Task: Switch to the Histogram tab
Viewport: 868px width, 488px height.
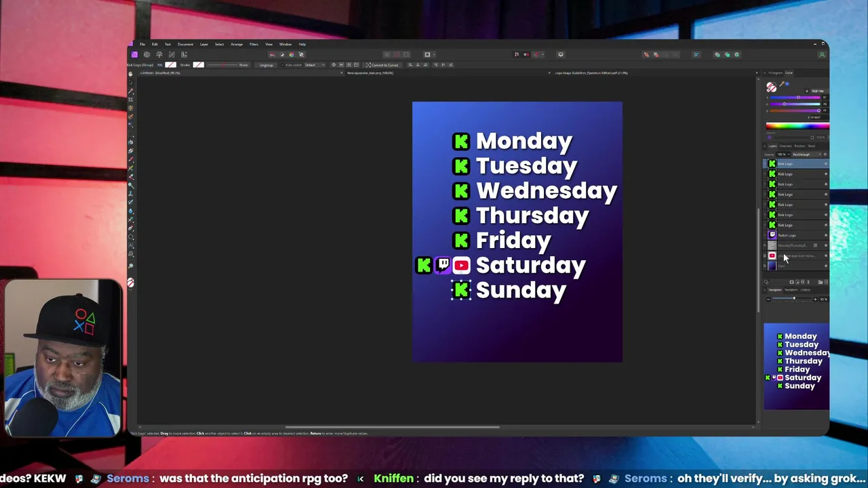Action: pos(775,73)
